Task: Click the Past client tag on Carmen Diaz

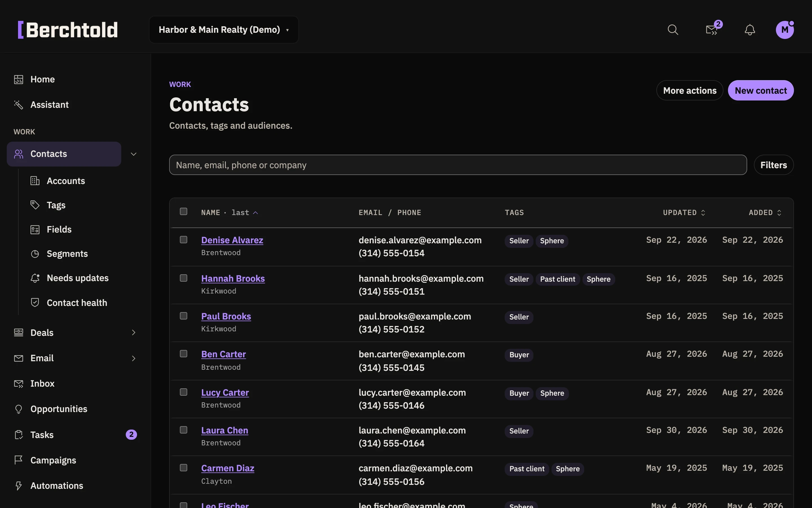Action: (527, 469)
